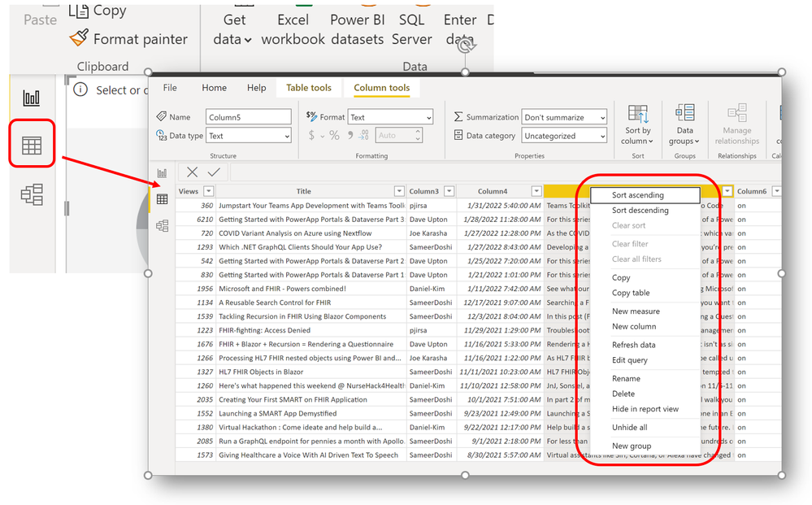The height and width of the screenshot is (505, 812).
Task: Click the decimal places icon
Action: [x=364, y=135]
